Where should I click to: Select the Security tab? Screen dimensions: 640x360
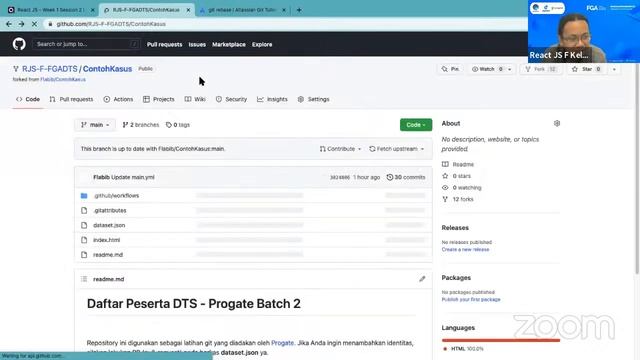[231, 99]
